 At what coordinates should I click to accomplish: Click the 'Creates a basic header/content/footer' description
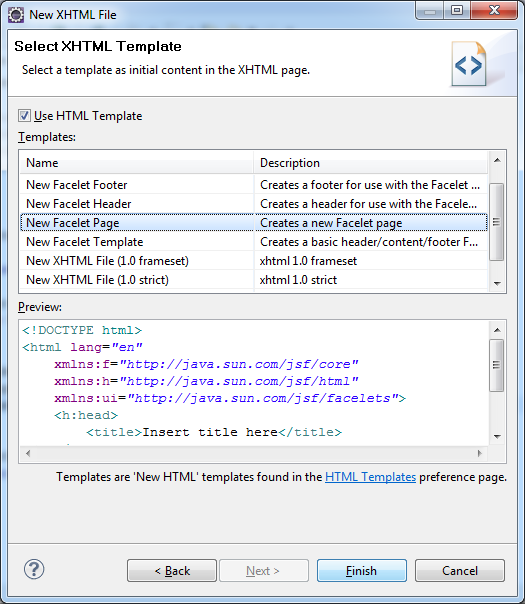coord(369,242)
